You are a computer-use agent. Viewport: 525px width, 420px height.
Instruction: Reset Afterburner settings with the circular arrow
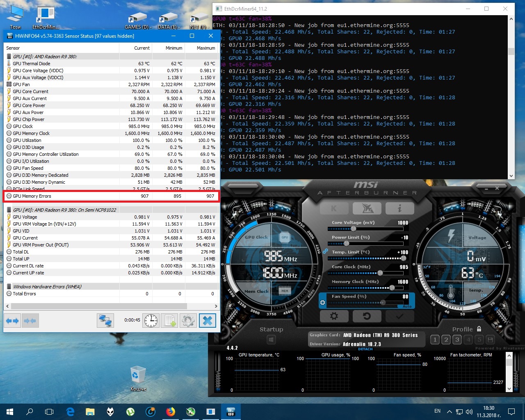(x=367, y=316)
